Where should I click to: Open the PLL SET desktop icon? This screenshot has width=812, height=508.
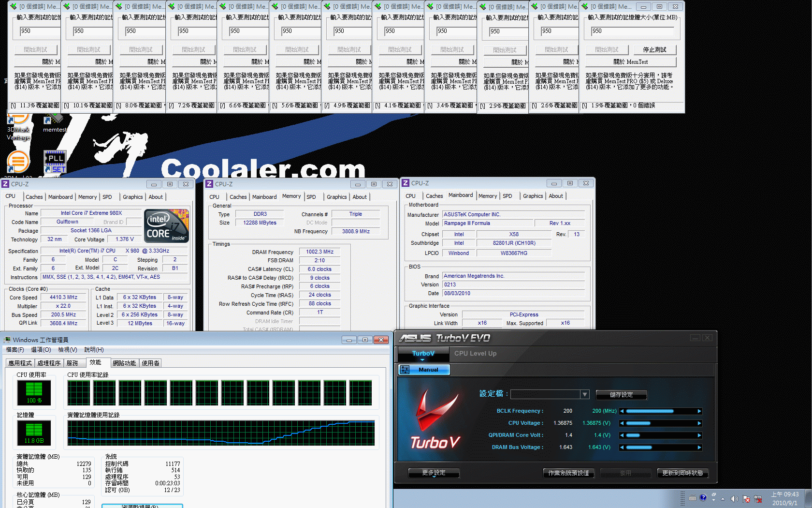[55, 162]
